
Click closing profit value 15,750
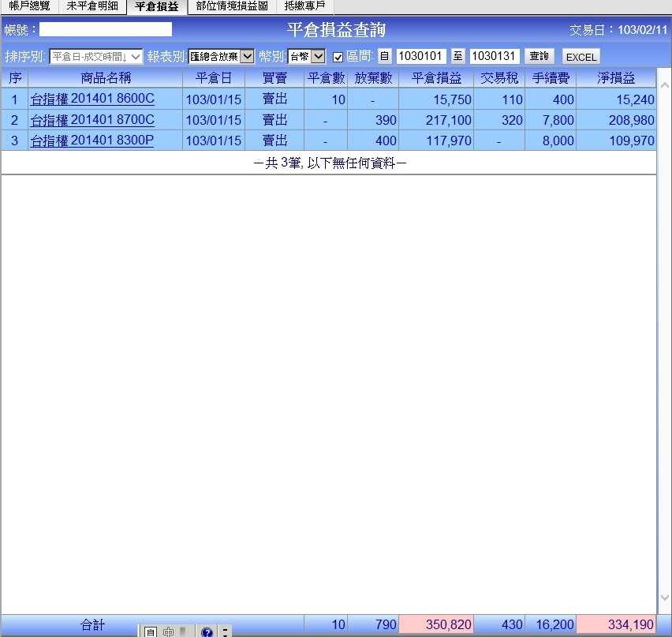(x=452, y=99)
